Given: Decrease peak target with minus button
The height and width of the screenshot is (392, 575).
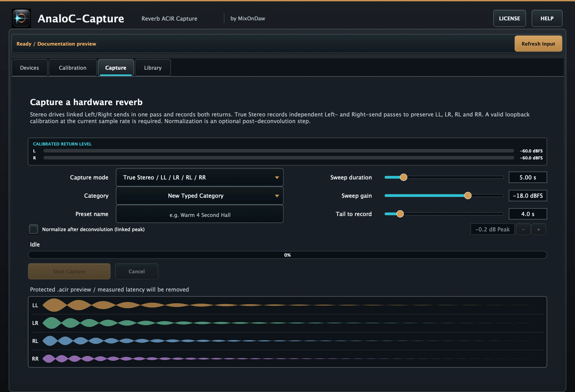Looking at the screenshot, I should coord(523,229).
